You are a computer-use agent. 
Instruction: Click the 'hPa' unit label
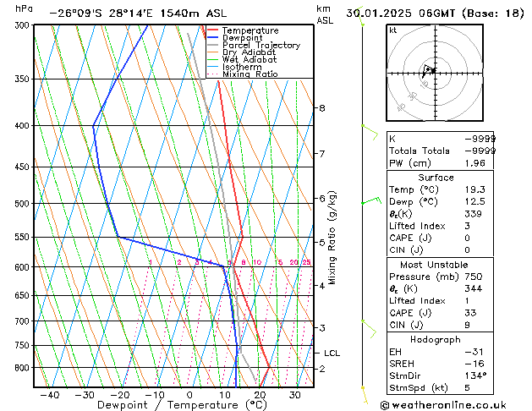(24, 8)
